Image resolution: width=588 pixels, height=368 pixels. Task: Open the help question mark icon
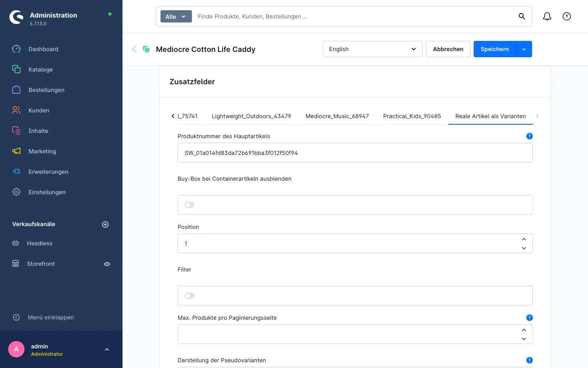click(567, 16)
